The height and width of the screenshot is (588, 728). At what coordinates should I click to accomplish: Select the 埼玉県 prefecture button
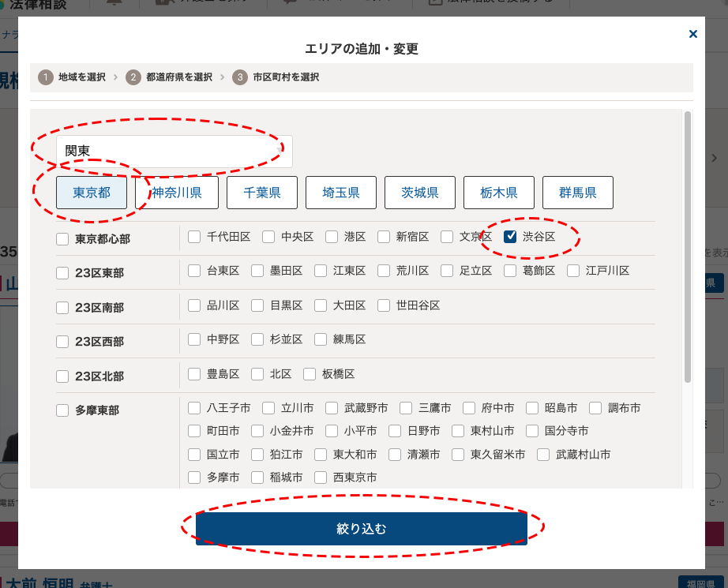click(x=341, y=193)
